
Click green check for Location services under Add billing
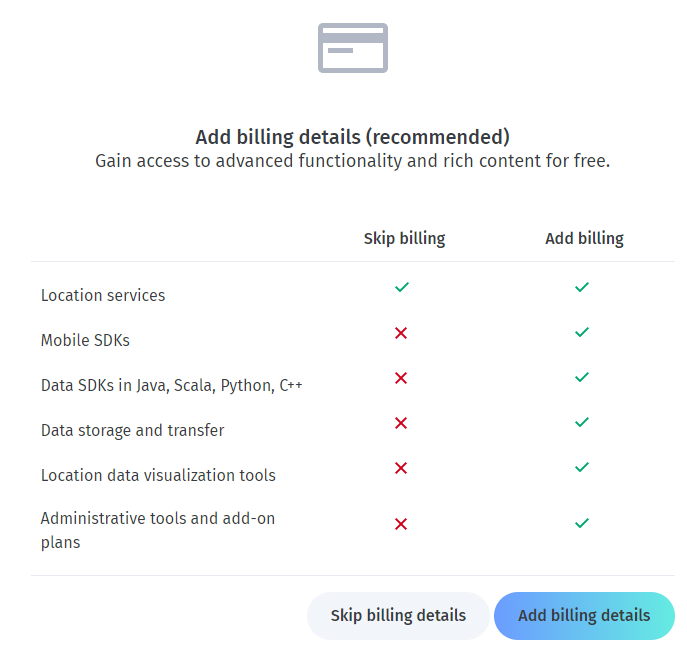[582, 287]
